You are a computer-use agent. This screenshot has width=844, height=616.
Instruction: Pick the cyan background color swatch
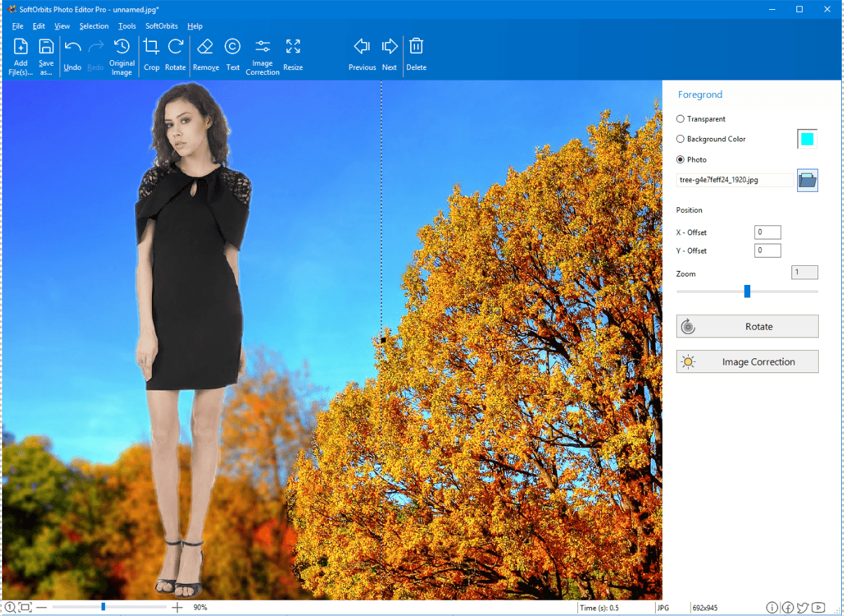pyautogui.click(x=806, y=139)
